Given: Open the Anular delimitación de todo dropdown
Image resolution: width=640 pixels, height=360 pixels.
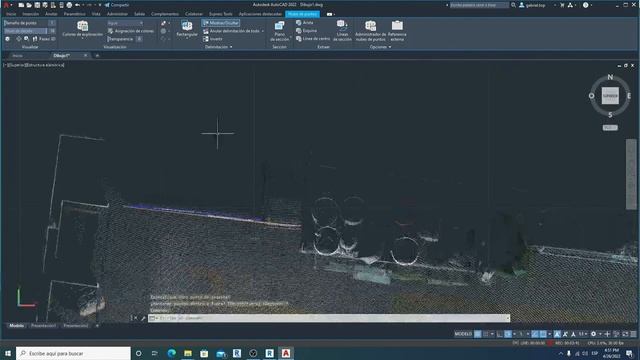Looking at the screenshot, I should [x=262, y=31].
